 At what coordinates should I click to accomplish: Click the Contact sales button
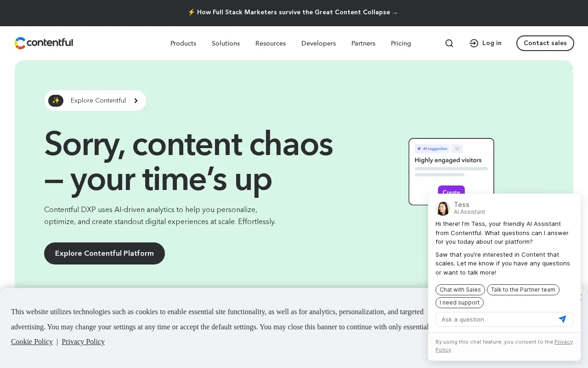545,43
